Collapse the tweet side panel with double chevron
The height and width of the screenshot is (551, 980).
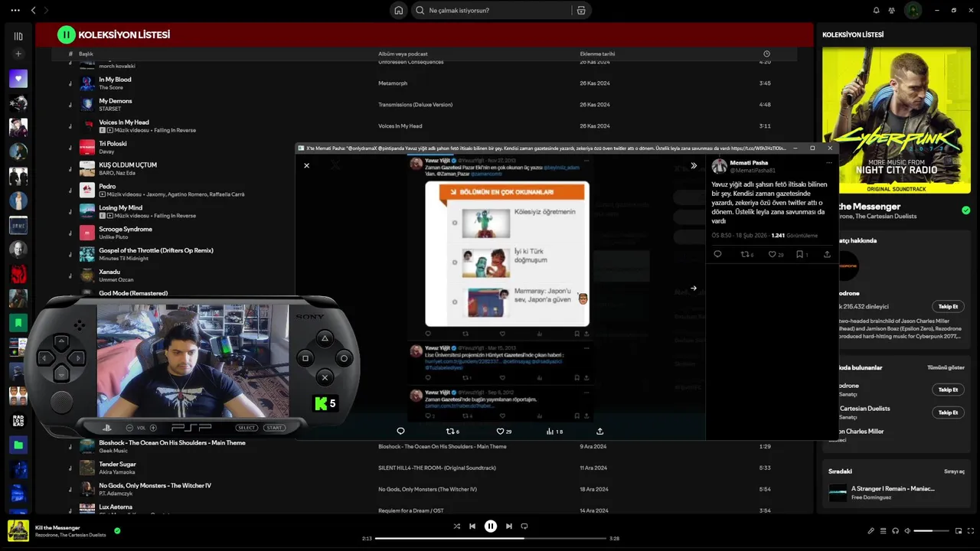tap(694, 165)
